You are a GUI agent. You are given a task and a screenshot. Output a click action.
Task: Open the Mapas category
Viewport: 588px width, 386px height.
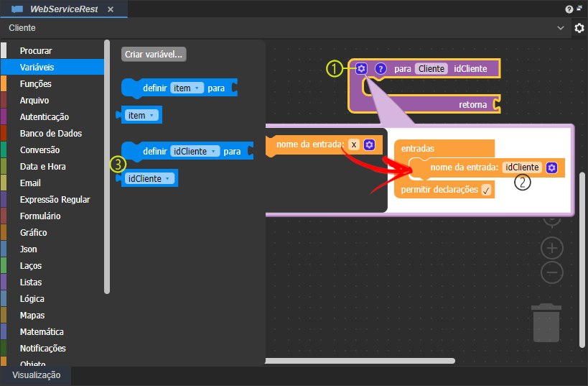pos(52,315)
